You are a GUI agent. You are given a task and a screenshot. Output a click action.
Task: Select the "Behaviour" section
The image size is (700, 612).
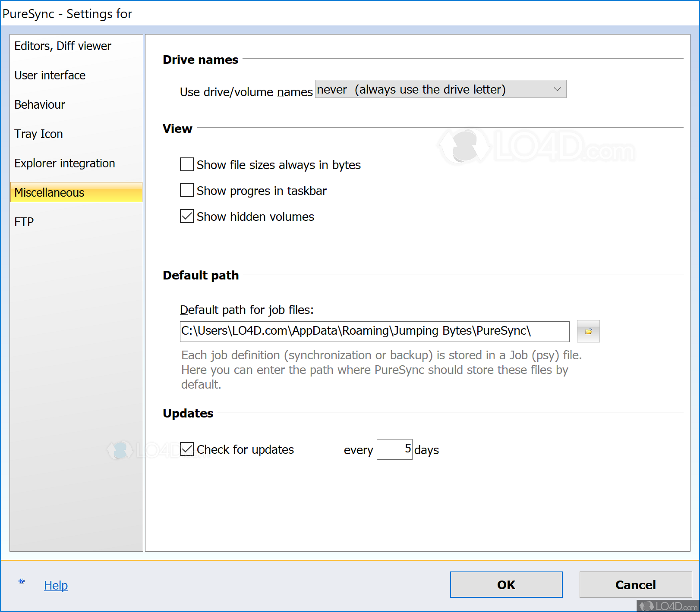(x=40, y=104)
